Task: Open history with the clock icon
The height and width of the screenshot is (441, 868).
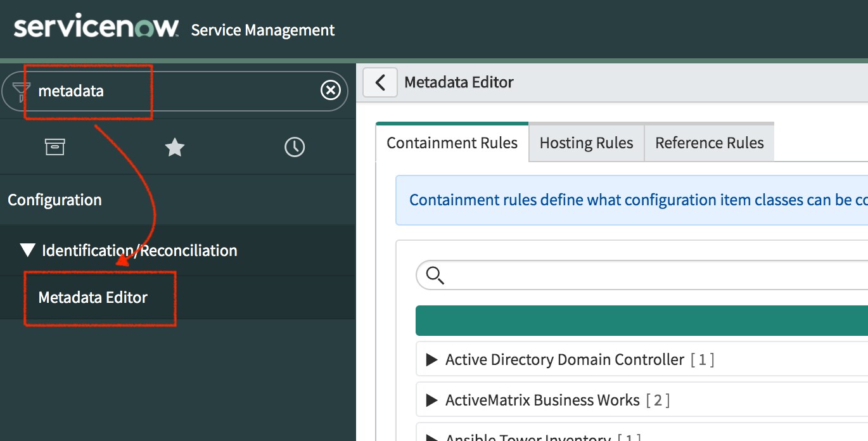Action: coord(294,148)
